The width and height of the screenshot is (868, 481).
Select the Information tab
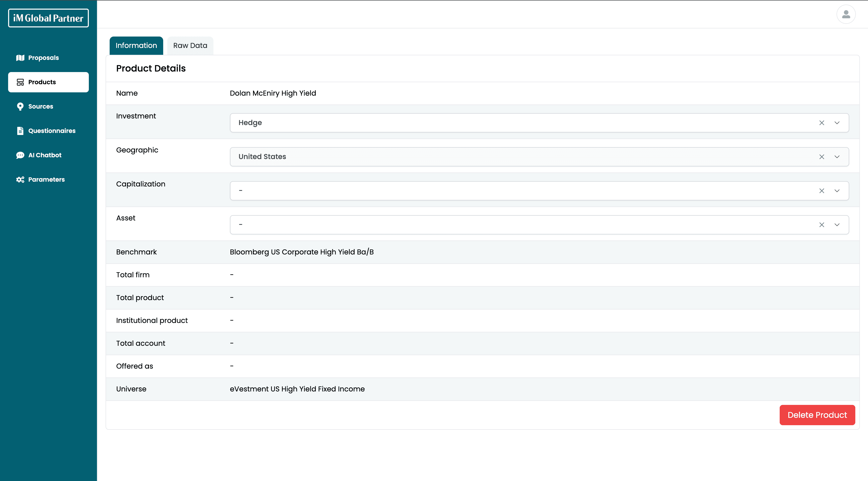click(136, 45)
